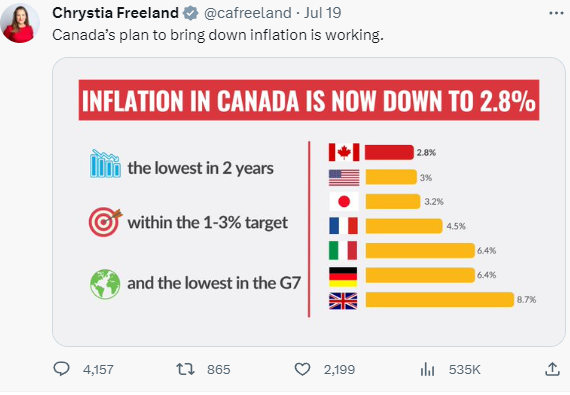Click the tweet text about inflation plan
Screen dimensions: 570x395
[x=218, y=35]
